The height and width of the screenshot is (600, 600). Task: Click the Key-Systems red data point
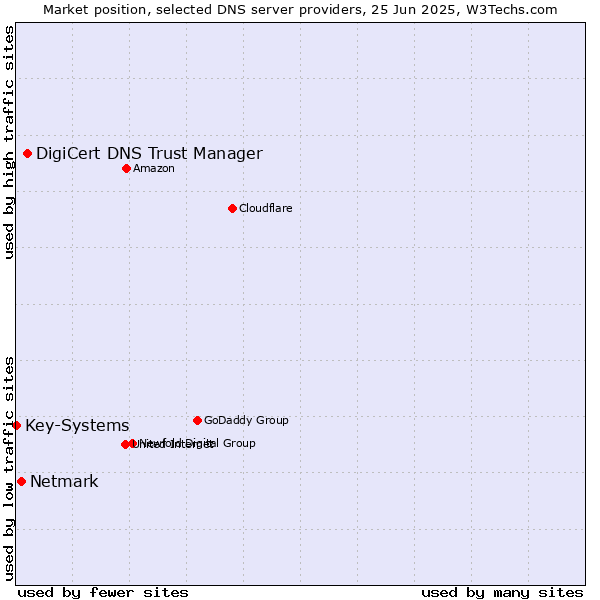[x=16, y=425]
